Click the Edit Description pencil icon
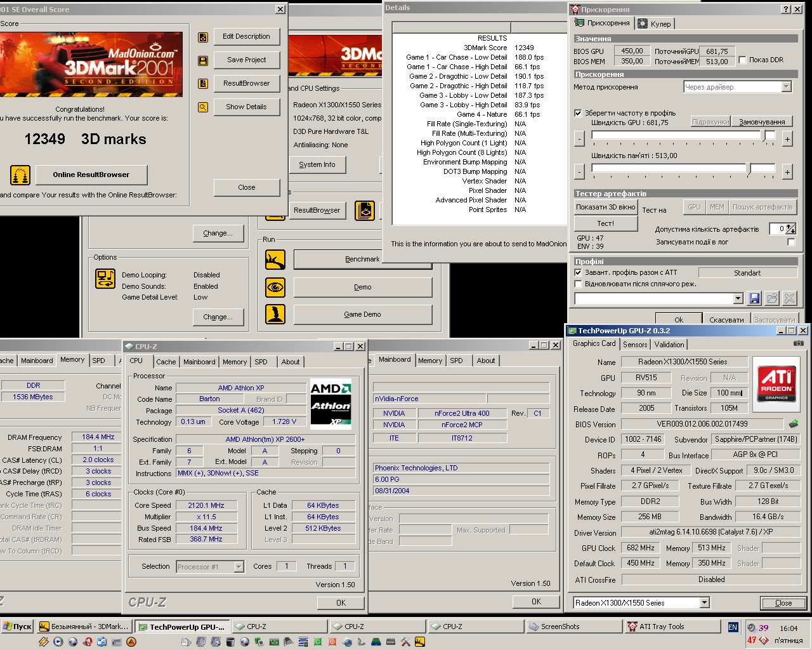The image size is (812, 650). click(203, 37)
